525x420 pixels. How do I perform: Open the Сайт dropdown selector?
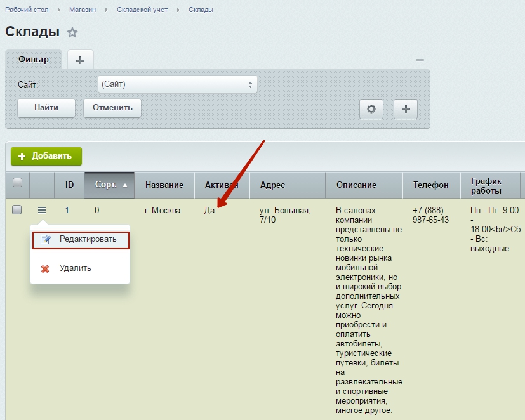pos(177,84)
